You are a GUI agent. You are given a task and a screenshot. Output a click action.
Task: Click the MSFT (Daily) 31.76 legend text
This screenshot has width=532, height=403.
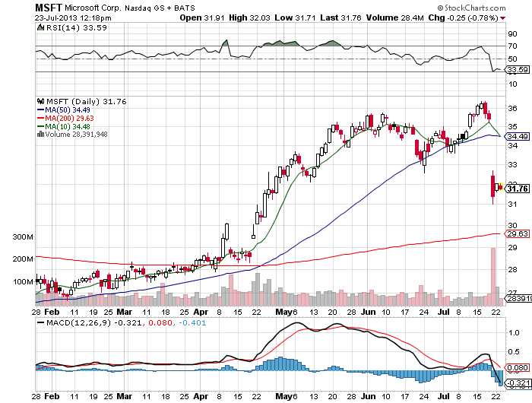click(86, 102)
